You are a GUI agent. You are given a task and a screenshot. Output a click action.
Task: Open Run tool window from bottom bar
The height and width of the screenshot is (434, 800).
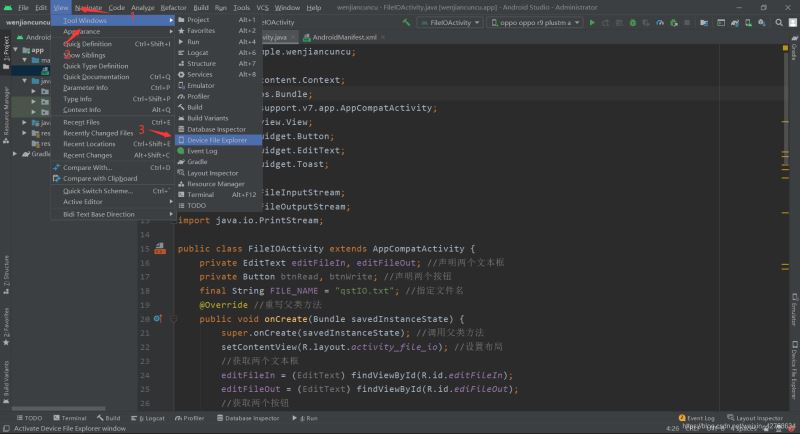point(305,418)
